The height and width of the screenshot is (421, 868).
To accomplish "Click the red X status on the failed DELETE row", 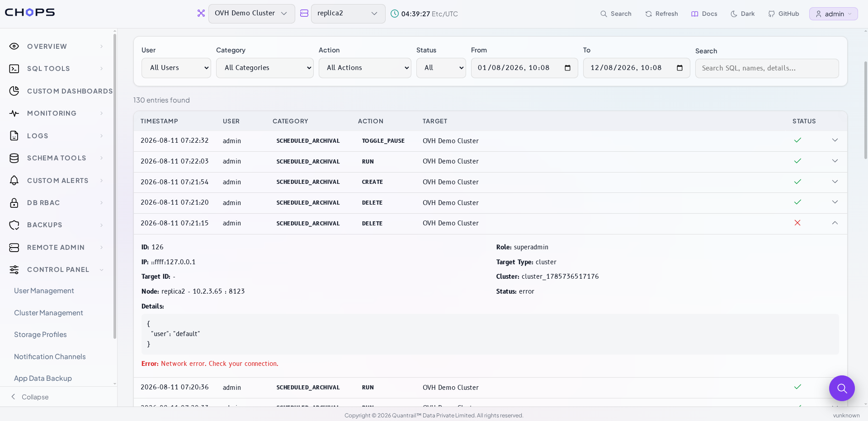I will point(797,223).
